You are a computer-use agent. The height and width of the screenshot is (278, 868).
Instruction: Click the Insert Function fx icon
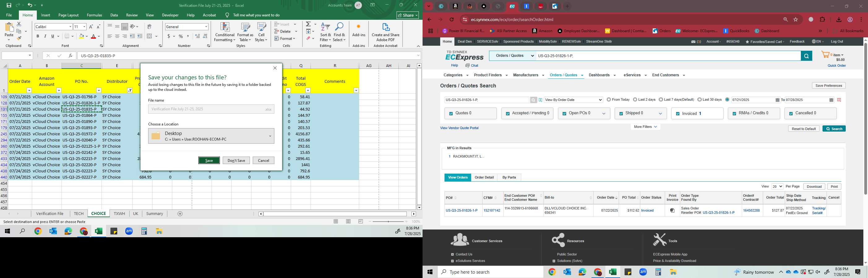click(x=71, y=56)
